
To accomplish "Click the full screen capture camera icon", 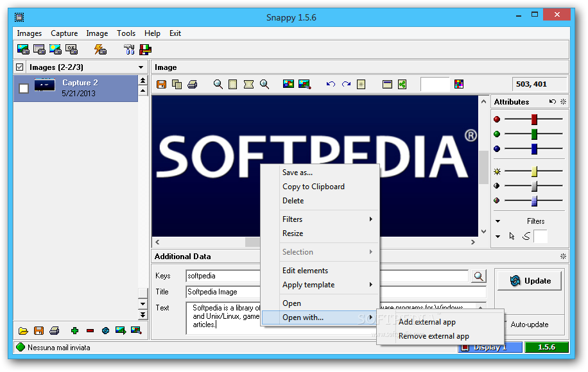I will (23, 49).
